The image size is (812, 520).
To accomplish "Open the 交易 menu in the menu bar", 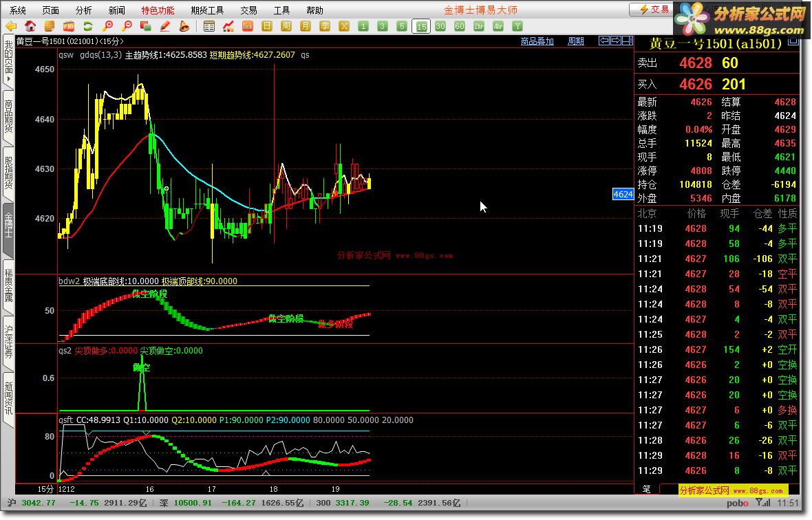I will 248,10.
